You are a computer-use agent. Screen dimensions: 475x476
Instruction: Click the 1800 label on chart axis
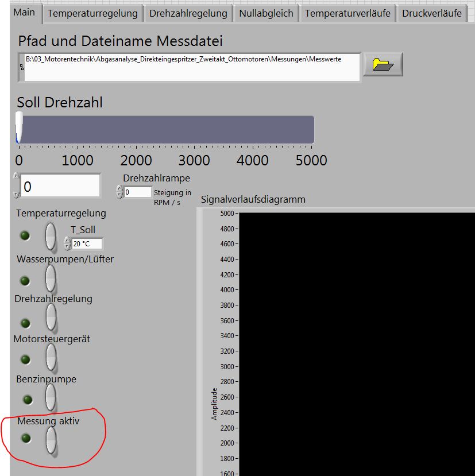pos(227,458)
